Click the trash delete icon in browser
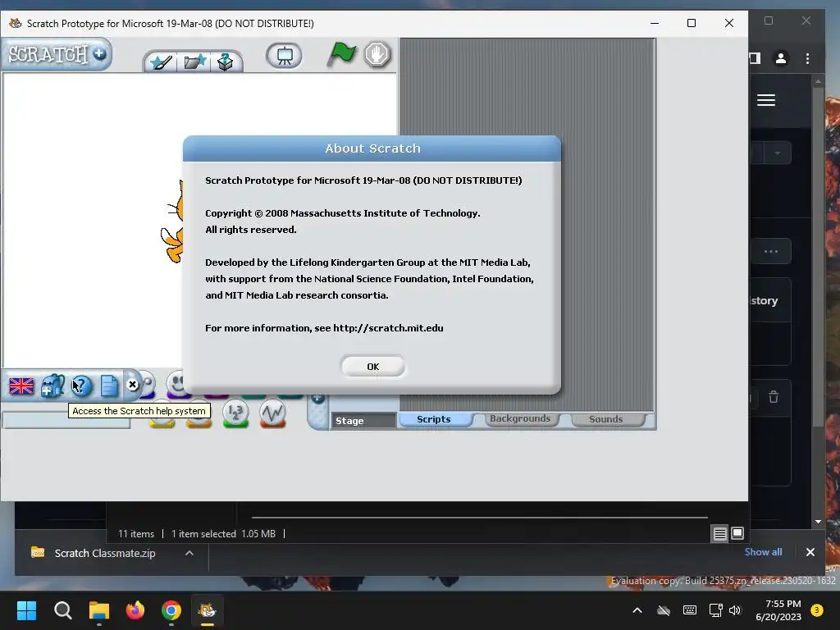 (x=774, y=397)
